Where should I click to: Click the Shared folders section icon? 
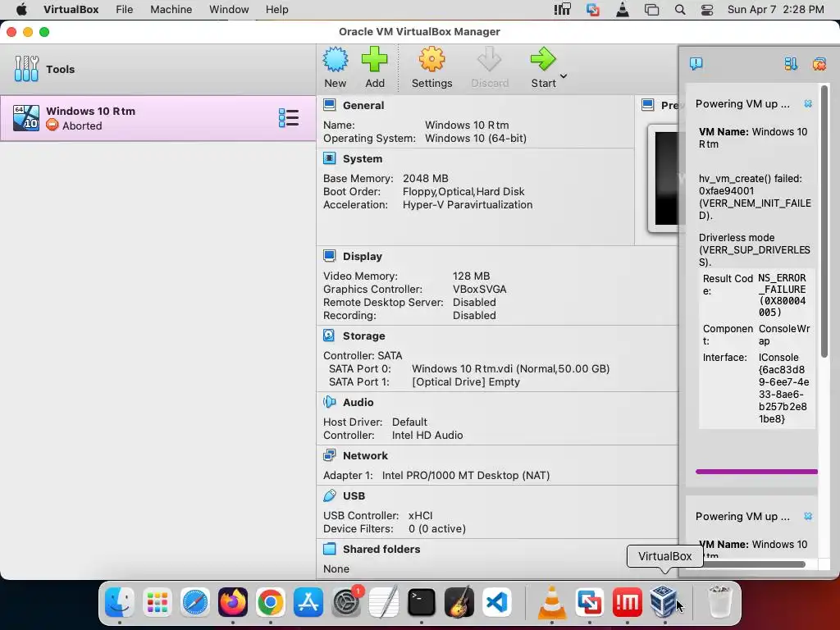coord(330,549)
